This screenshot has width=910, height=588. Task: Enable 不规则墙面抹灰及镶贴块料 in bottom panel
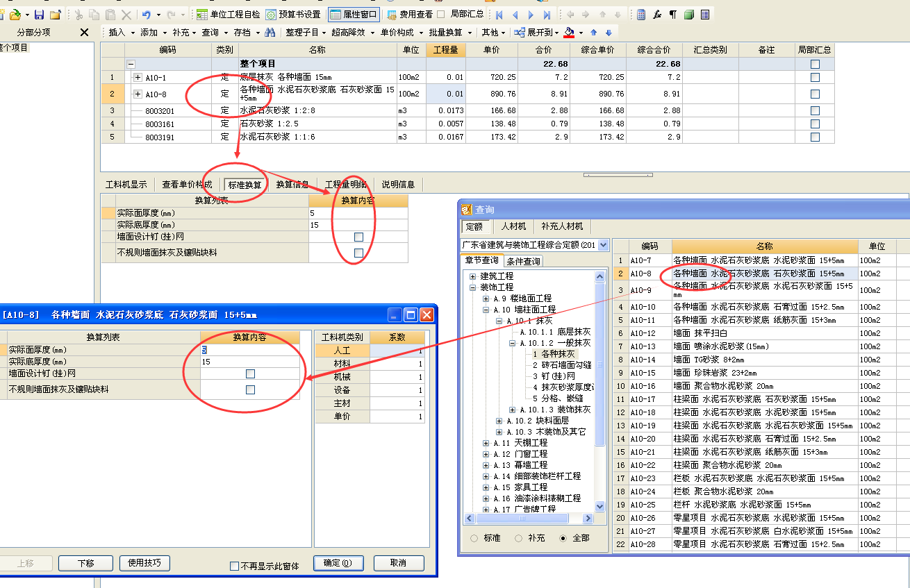click(x=358, y=253)
